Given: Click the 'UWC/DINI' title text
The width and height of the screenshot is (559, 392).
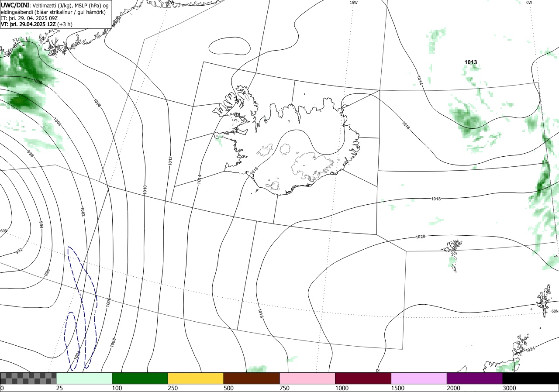Looking at the screenshot, I should [x=15, y=5].
